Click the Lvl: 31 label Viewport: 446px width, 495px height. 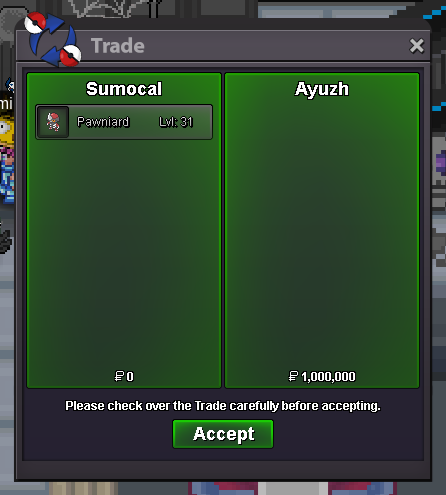[x=176, y=122]
